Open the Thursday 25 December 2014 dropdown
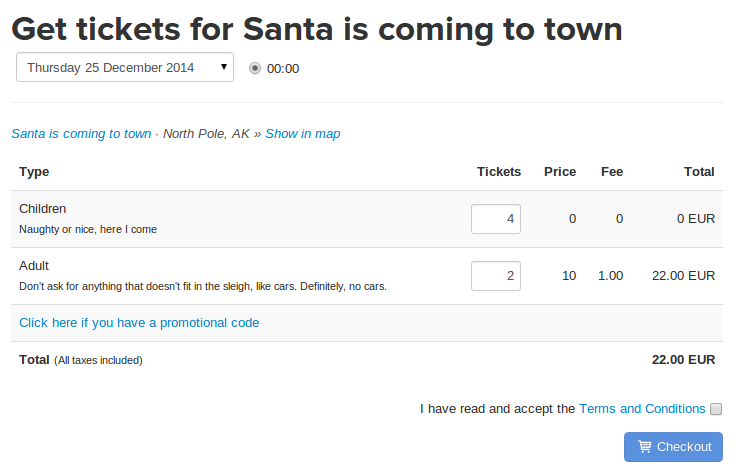The width and height of the screenshot is (741, 475). 124,68
